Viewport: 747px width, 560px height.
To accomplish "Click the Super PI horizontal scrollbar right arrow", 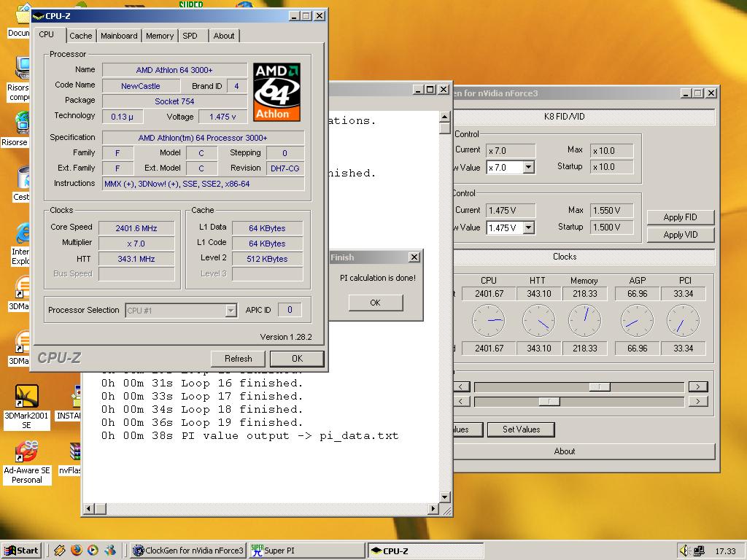I will 433,509.
